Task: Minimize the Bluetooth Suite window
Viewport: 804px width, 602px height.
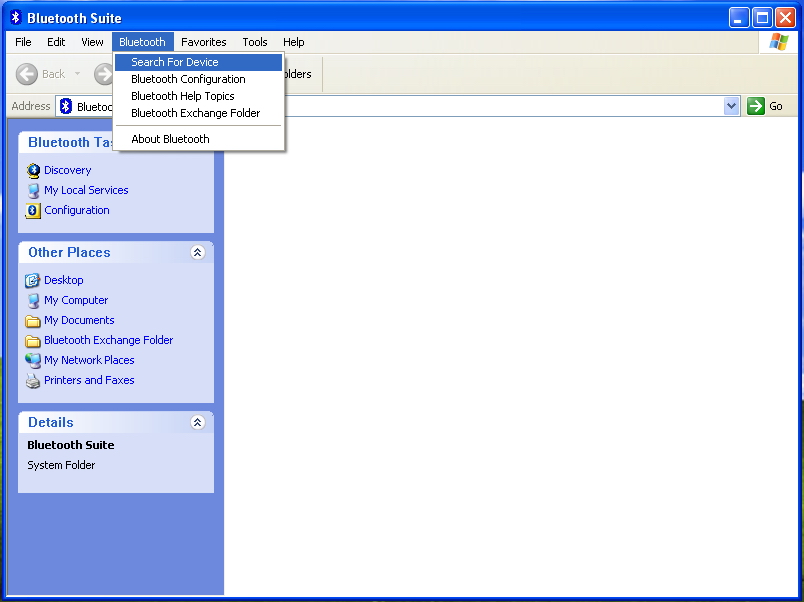Action: pyautogui.click(x=738, y=18)
